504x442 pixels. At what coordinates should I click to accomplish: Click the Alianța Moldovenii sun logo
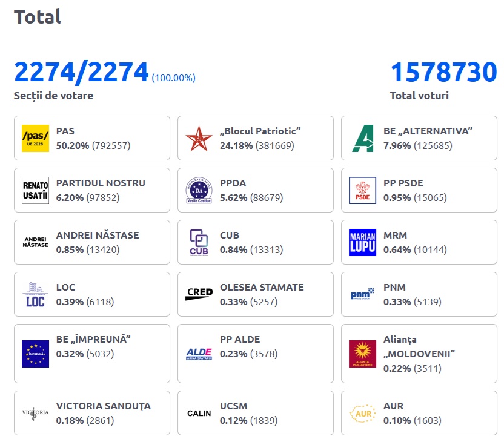pos(362,354)
